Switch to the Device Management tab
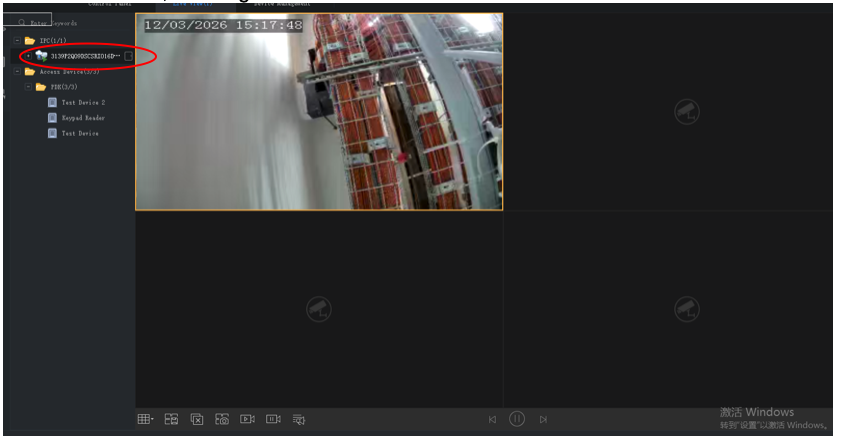 tap(282, 3)
